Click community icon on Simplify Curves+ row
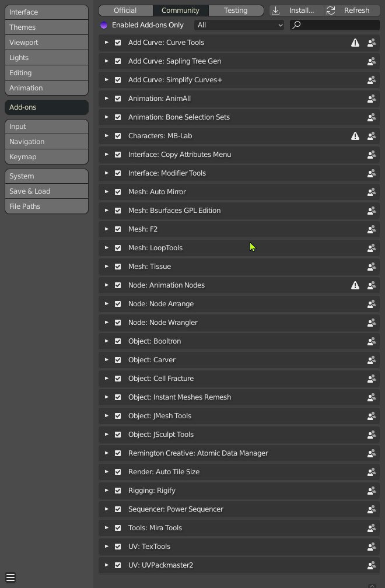The width and height of the screenshot is (385, 588). [372, 80]
